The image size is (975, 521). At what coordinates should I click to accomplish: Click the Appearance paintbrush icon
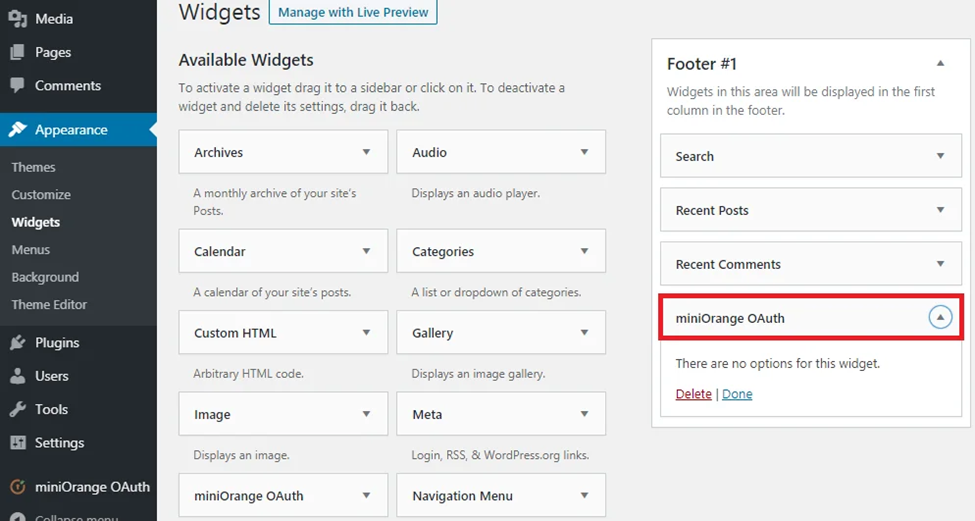[x=18, y=129]
